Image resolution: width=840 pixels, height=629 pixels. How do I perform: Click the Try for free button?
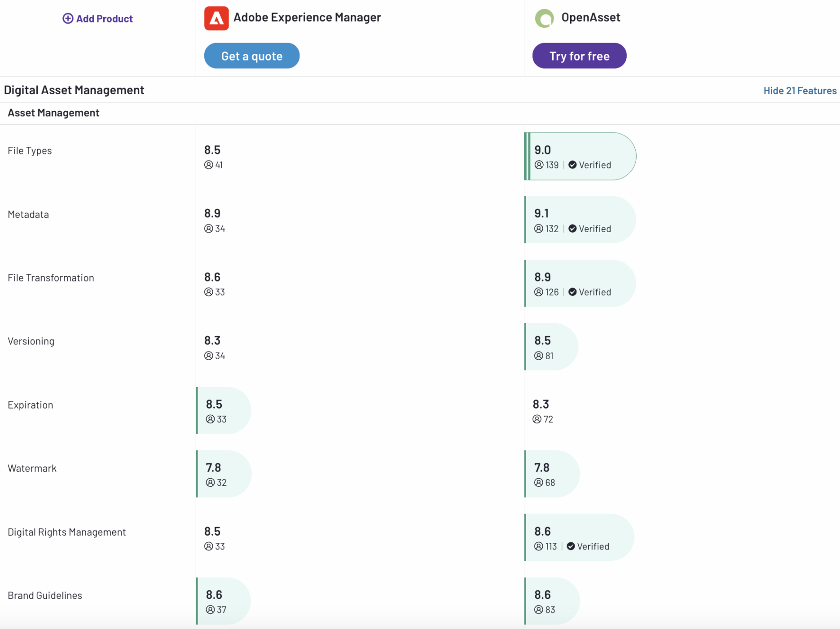point(579,56)
